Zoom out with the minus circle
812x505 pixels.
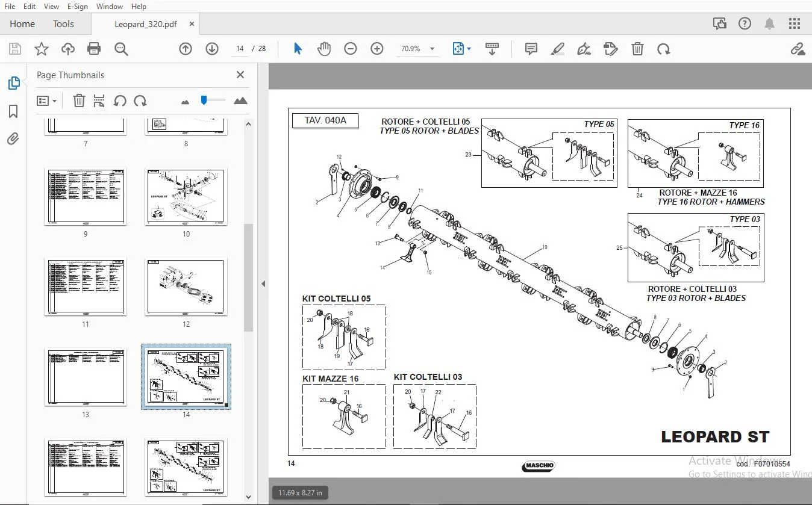coord(351,49)
